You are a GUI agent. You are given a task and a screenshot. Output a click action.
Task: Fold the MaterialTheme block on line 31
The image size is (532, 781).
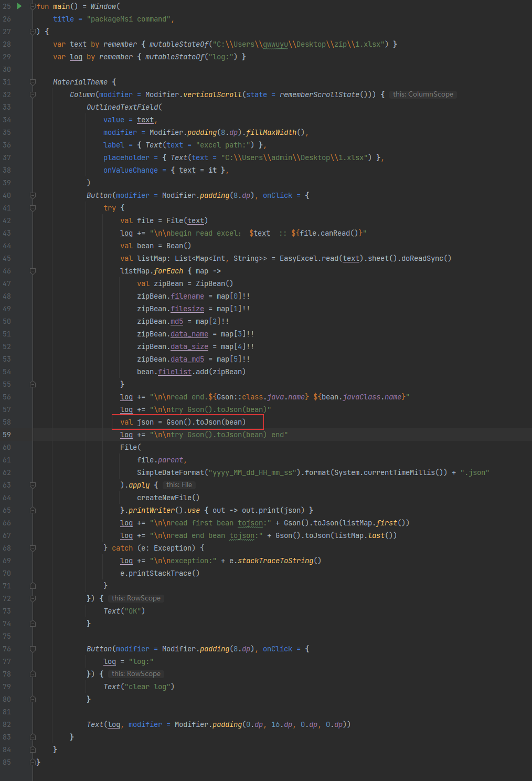(33, 82)
